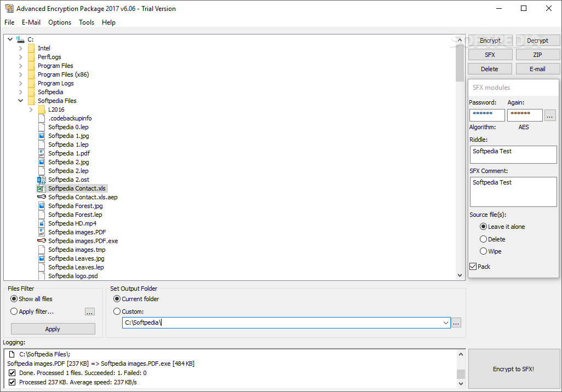562x392 pixels.
Task: Toggle the Done. Processed log checkbox
Action: pyautogui.click(x=12, y=373)
